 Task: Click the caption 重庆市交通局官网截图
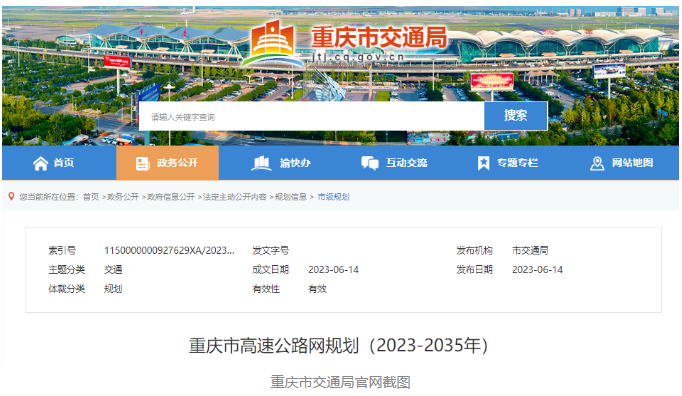(x=341, y=382)
